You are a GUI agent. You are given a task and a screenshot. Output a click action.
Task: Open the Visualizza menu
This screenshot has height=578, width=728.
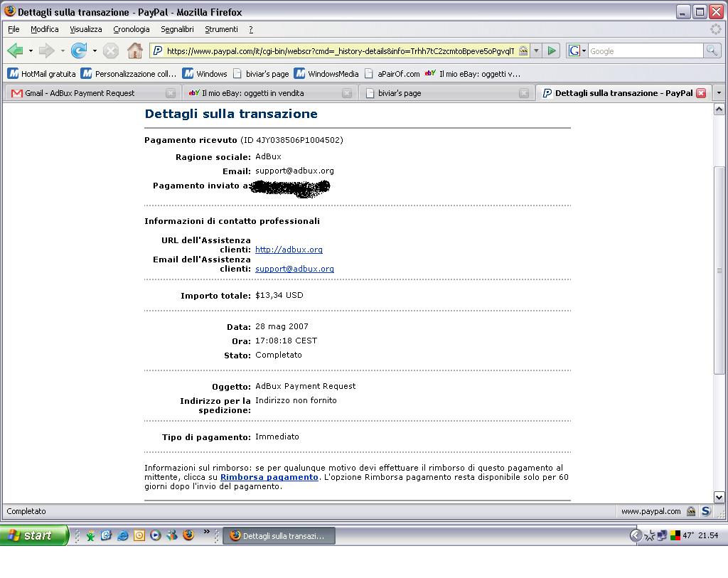[x=86, y=29]
